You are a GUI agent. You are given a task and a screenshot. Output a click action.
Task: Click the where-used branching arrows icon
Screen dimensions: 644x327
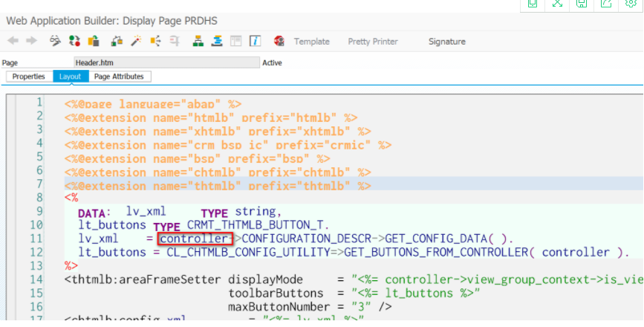coord(155,41)
